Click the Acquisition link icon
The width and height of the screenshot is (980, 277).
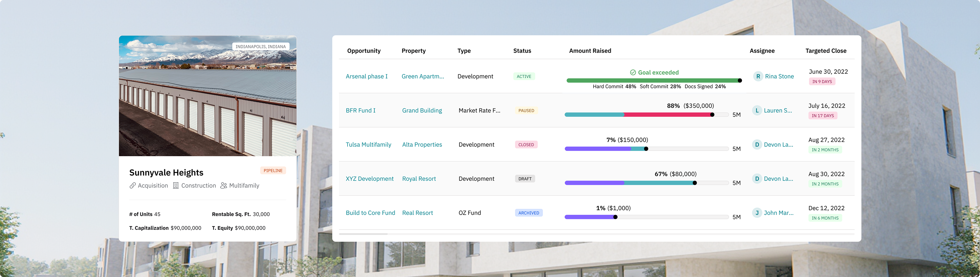(132, 186)
